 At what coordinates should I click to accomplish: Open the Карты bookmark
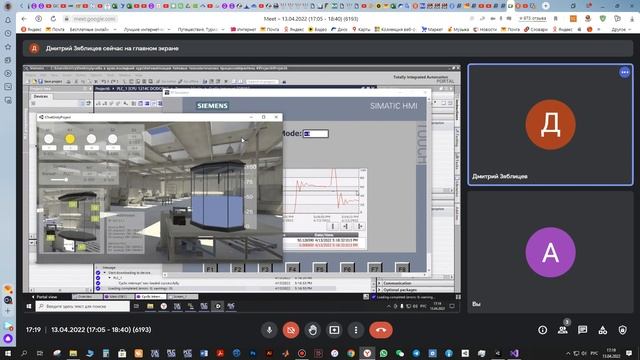click(361, 29)
